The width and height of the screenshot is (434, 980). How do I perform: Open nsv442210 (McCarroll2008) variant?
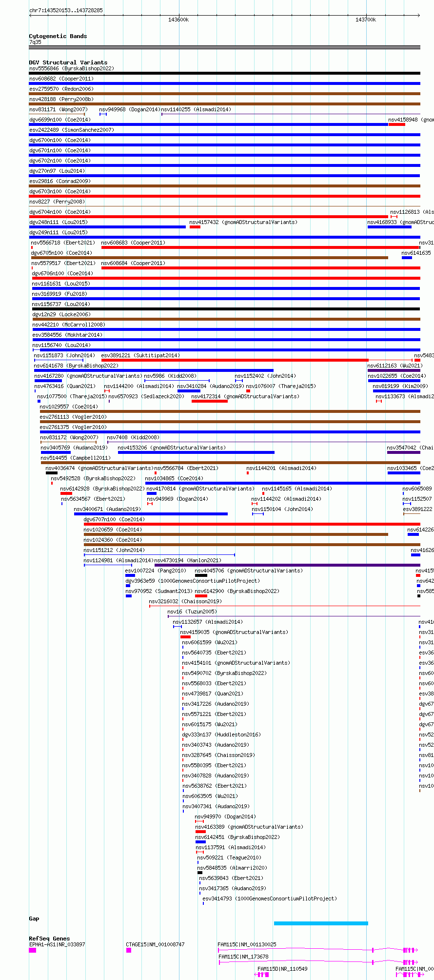pos(226,329)
